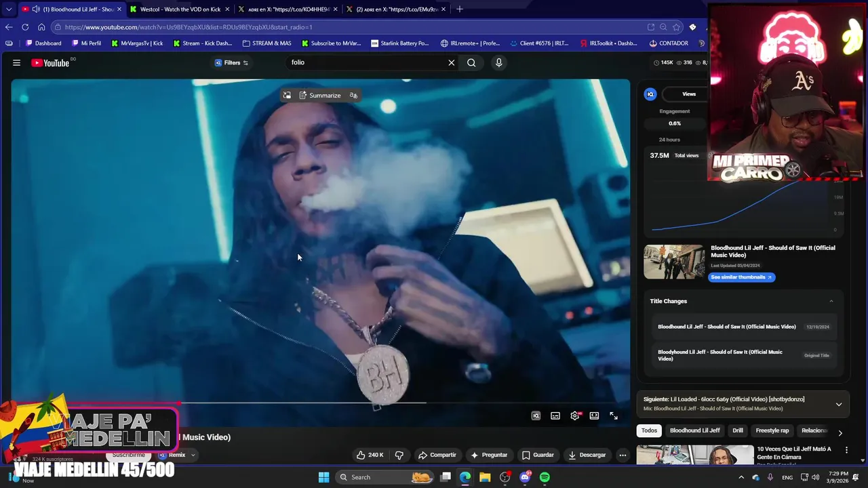
Task: Select the Bloodhound Lil Jeff chip
Action: tap(695, 430)
